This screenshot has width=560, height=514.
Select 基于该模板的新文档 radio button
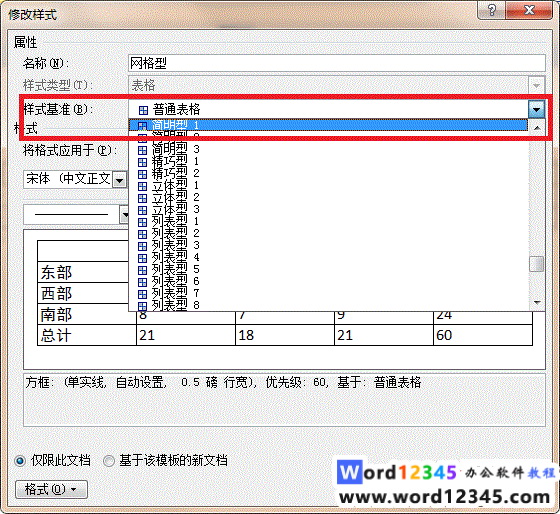109,461
